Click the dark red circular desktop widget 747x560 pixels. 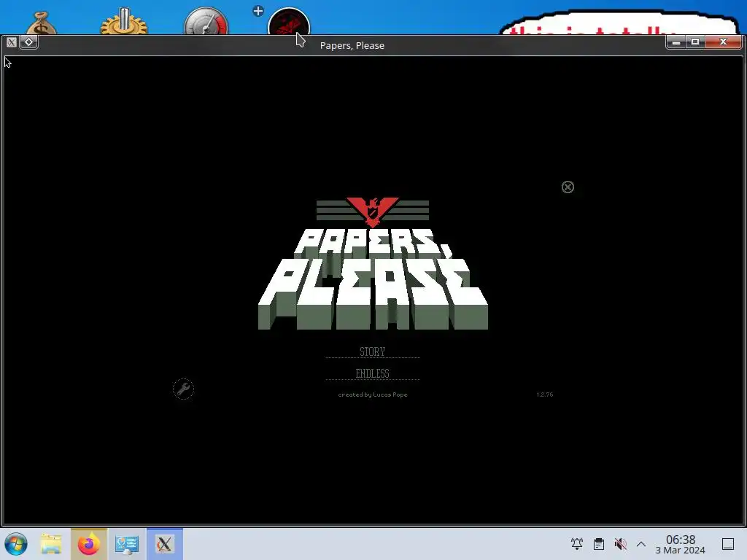289,21
